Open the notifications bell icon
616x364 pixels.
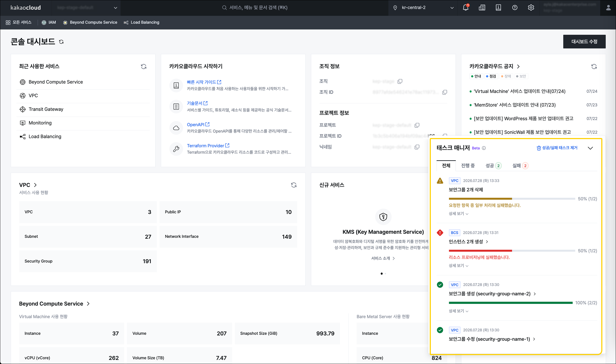465,8
